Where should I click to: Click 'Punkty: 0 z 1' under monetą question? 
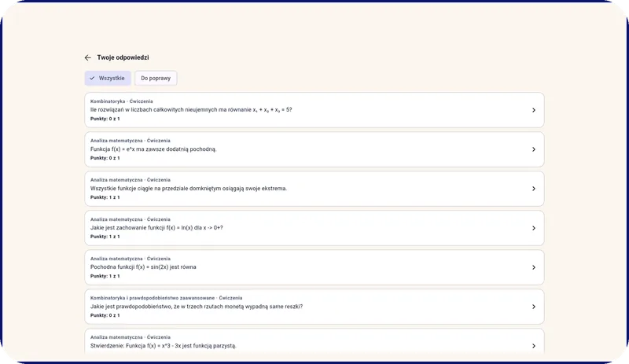pos(105,315)
